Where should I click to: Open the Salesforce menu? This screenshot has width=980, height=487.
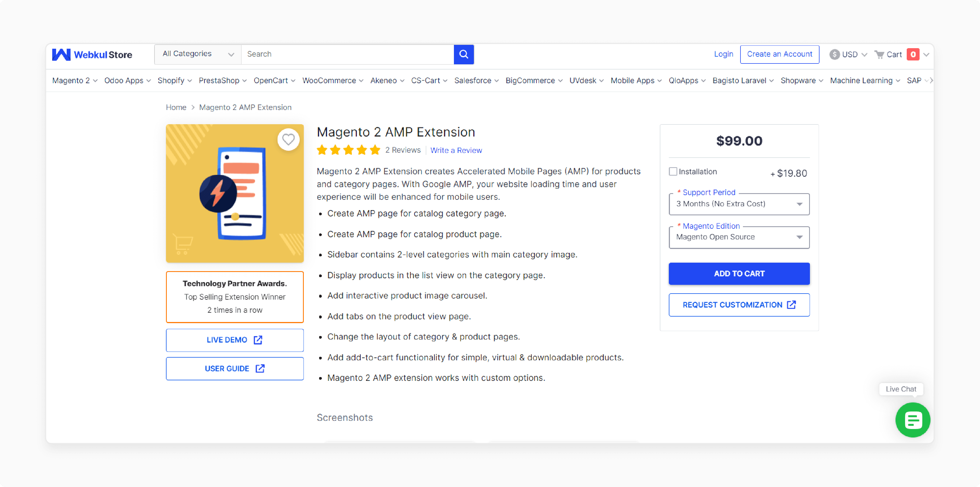click(x=476, y=81)
